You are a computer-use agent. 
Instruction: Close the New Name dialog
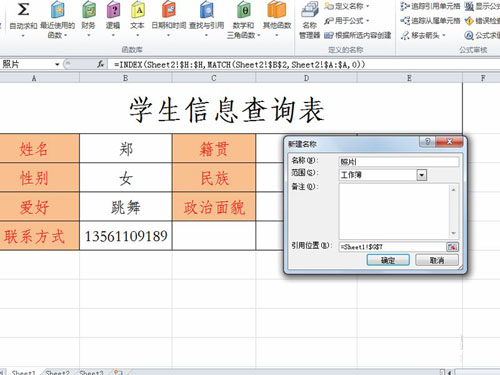(x=449, y=142)
